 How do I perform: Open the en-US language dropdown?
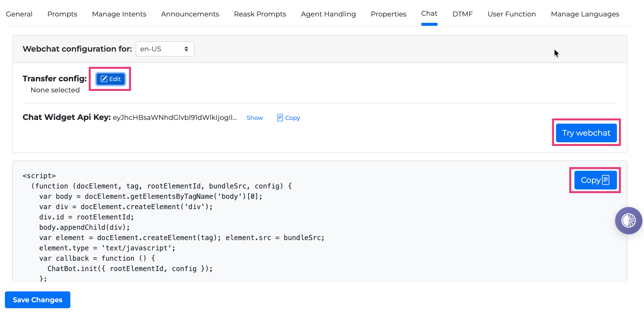pyautogui.click(x=165, y=49)
